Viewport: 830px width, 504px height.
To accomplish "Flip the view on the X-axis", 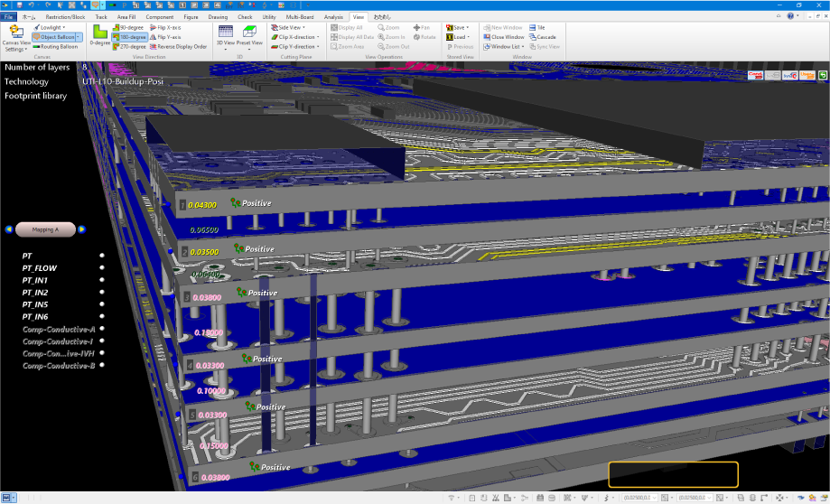I will (153, 28).
